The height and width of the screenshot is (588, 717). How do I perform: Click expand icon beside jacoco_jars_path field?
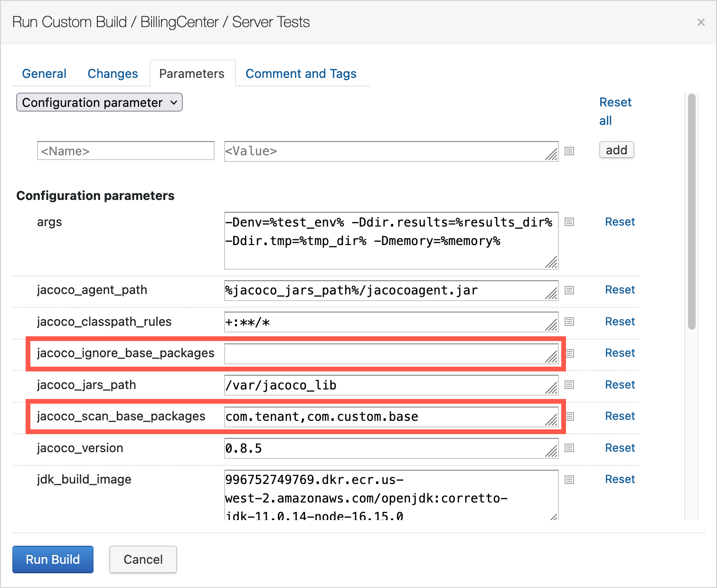click(569, 385)
